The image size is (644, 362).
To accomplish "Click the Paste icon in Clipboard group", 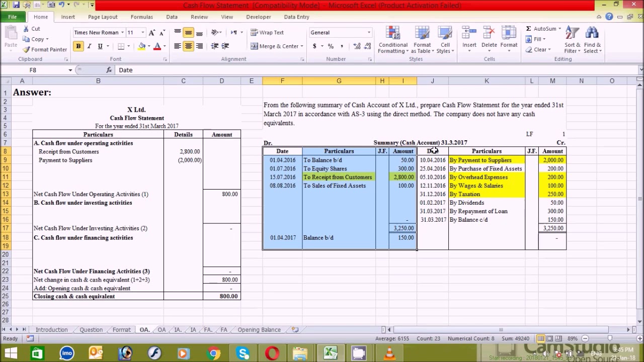I will 11,34.
